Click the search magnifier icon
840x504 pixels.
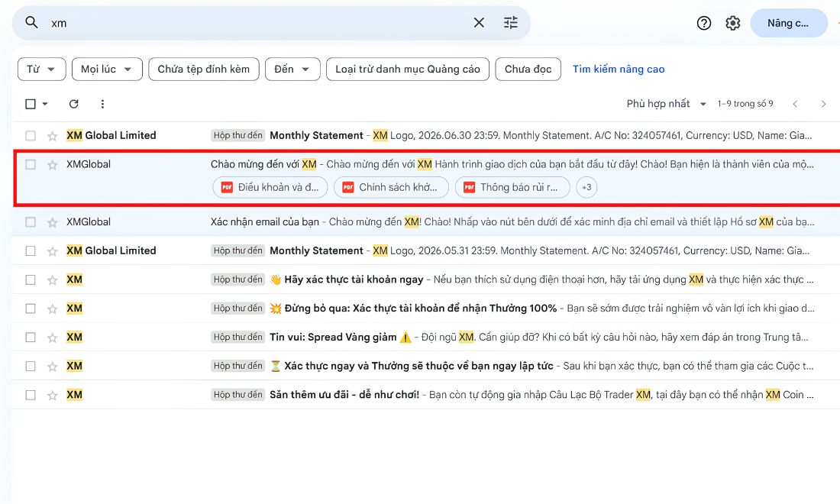click(31, 22)
